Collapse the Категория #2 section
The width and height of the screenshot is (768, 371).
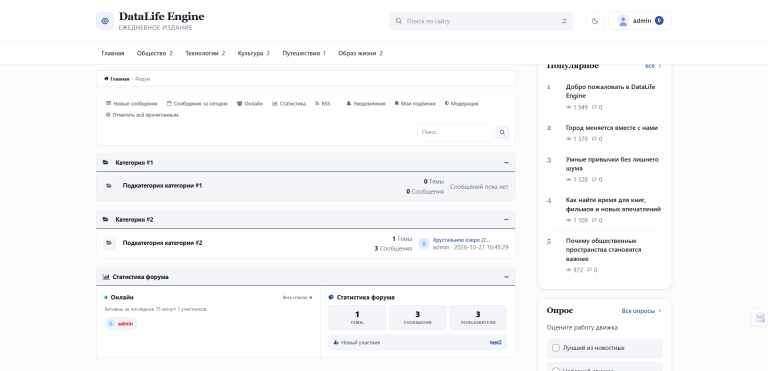(x=506, y=220)
